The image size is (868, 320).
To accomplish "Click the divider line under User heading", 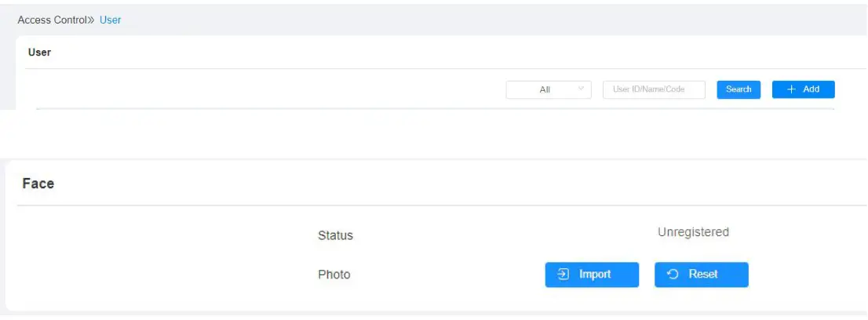I will pyautogui.click(x=439, y=69).
